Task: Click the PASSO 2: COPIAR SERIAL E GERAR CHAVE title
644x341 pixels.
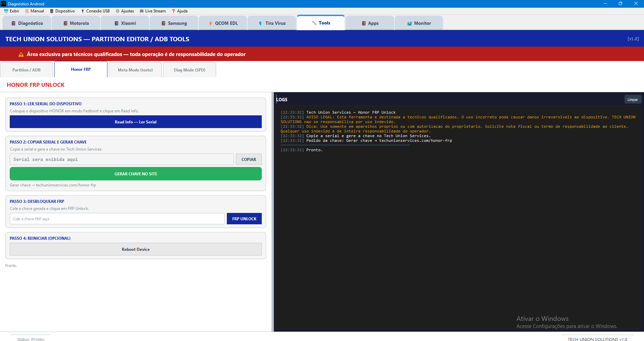Action: click(48, 142)
